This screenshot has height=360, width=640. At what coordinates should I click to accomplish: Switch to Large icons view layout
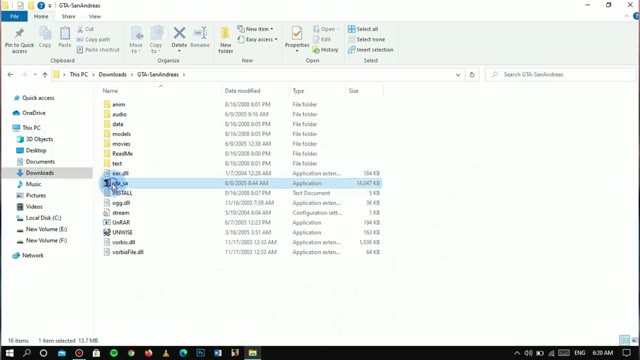[634, 340]
